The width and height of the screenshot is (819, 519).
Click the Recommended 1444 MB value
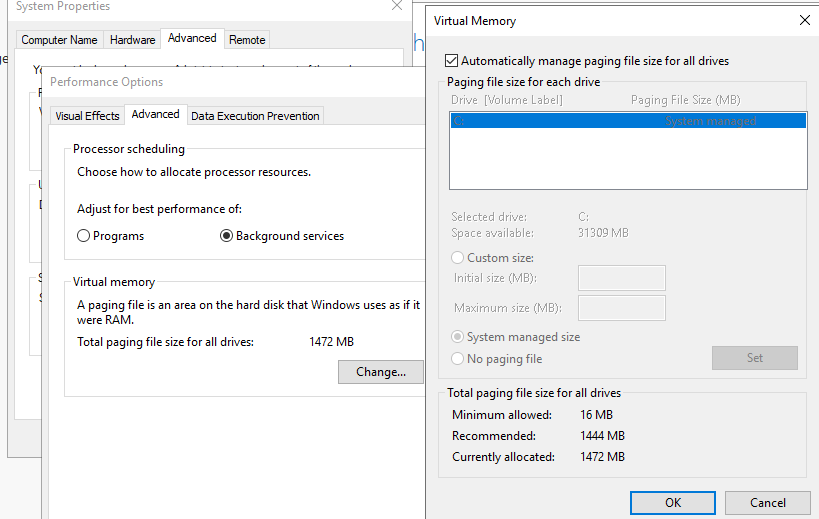[x=602, y=436]
